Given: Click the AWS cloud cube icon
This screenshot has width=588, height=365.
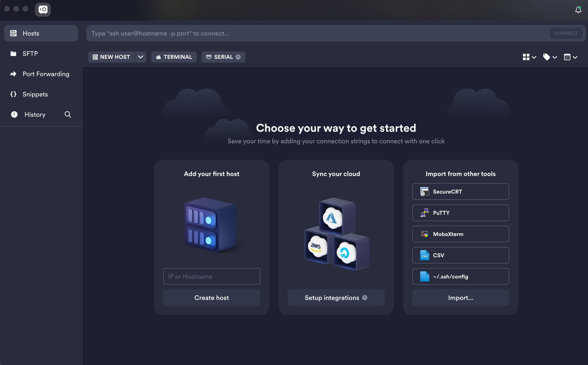Looking at the screenshot, I should pos(318,246).
